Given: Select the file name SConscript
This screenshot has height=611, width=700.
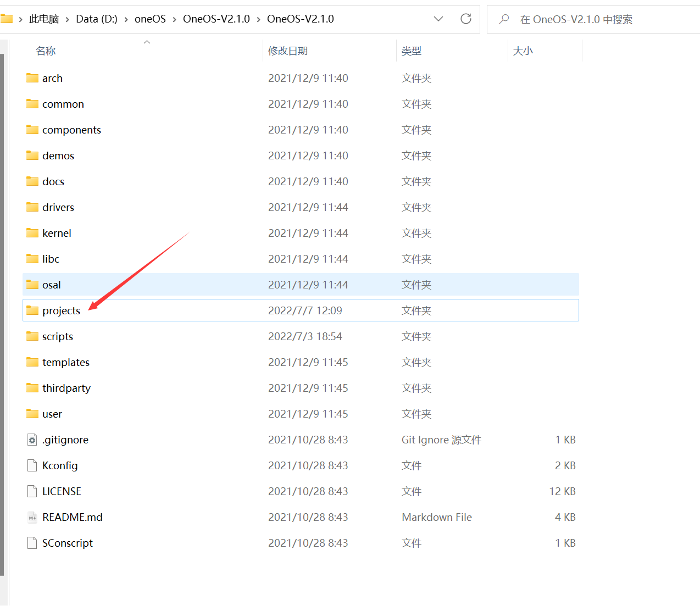Looking at the screenshot, I should 68,543.
